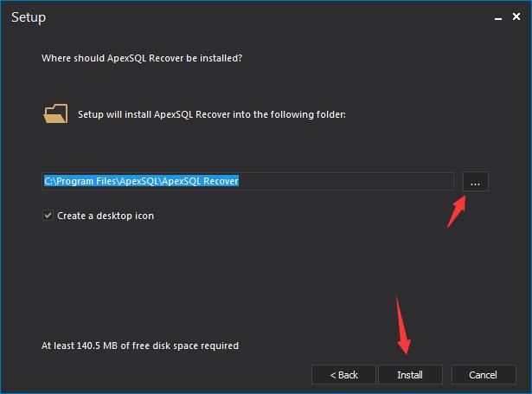Close the Setup window
Screen dimensions: 532x394
tap(516, 16)
